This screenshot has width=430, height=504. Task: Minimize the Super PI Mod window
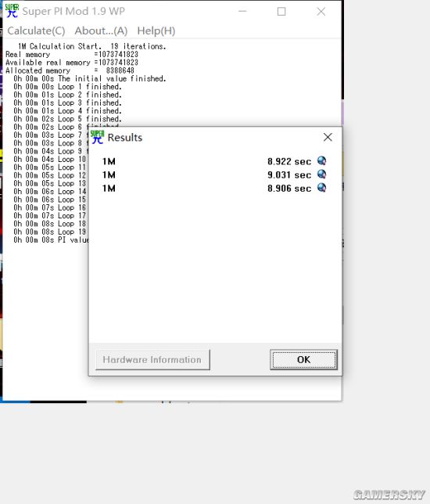click(242, 12)
